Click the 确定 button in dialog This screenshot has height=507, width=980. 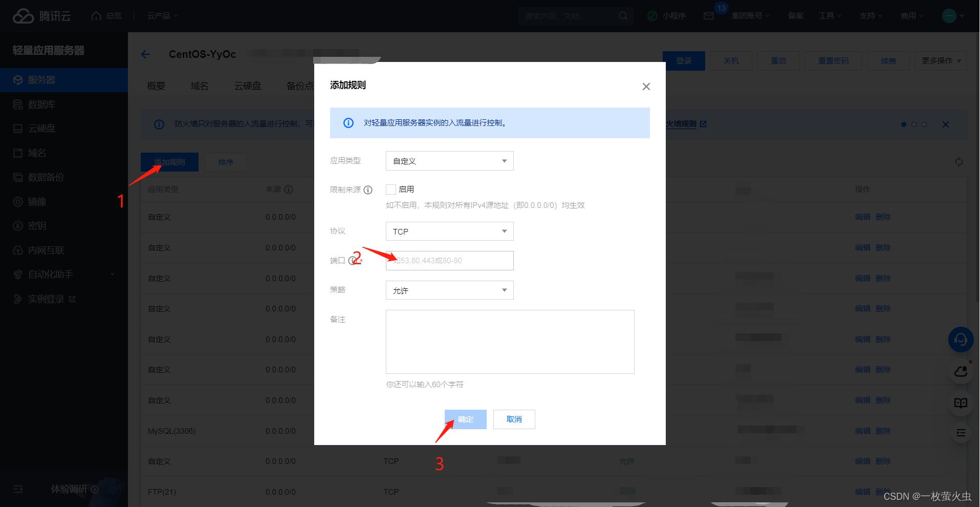point(466,419)
